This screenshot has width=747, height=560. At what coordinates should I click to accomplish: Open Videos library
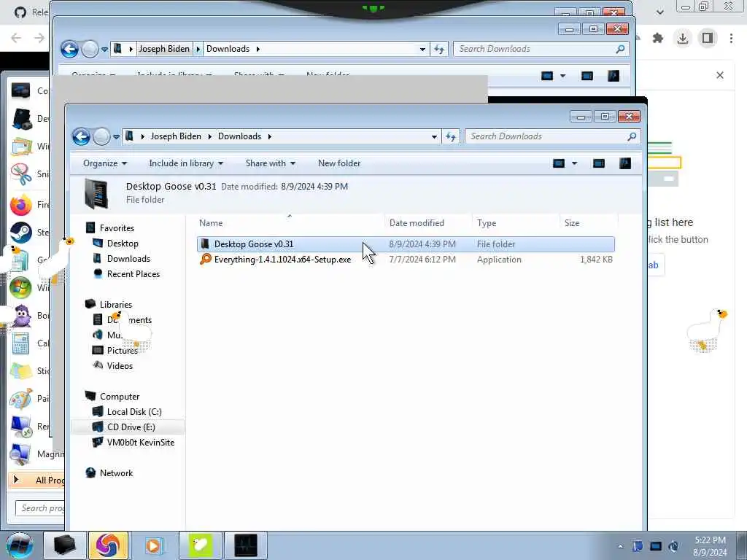(x=120, y=366)
